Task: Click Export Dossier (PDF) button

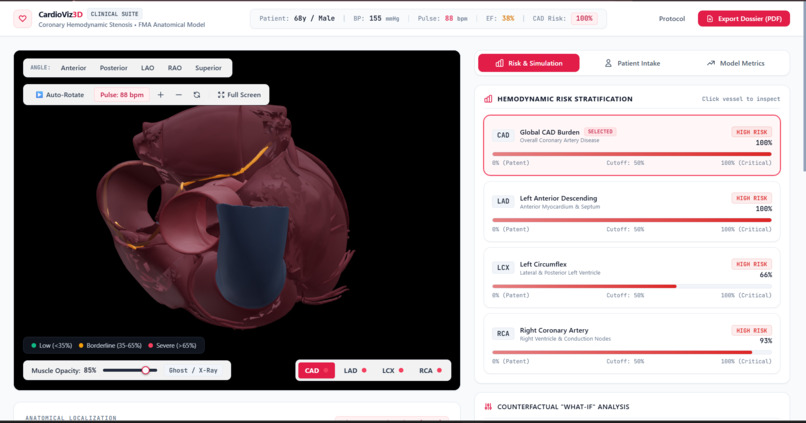Action: 744,19
